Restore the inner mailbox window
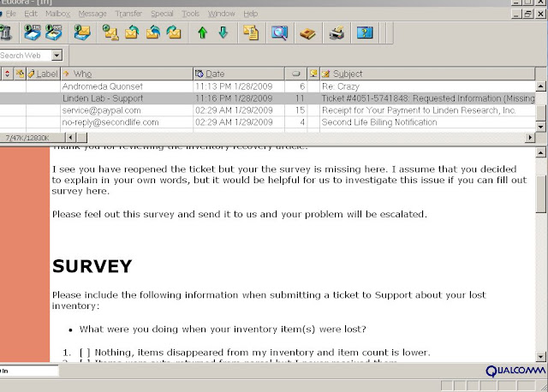This screenshot has width=548, height=392. click(527, 14)
